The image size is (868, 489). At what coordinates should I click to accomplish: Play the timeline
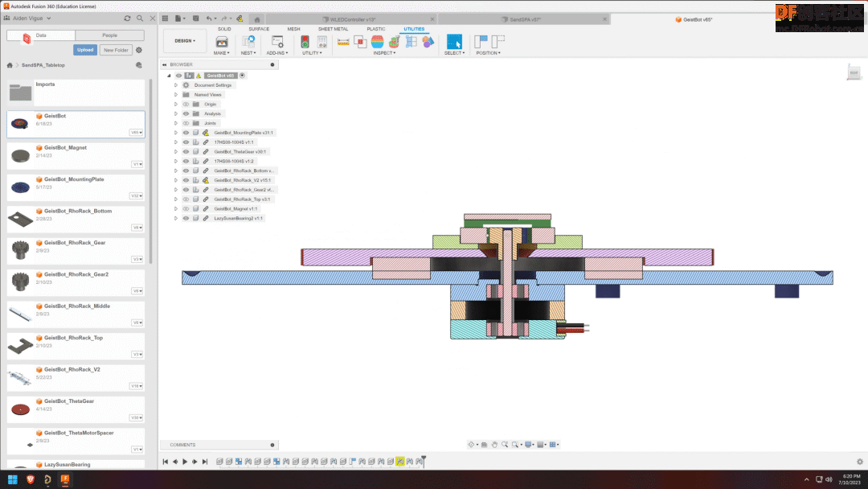click(x=185, y=462)
